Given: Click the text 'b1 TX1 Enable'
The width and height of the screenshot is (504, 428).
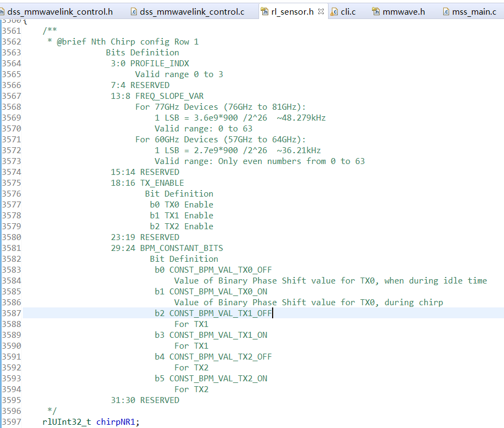Looking at the screenshot, I should pyautogui.click(x=181, y=216).
